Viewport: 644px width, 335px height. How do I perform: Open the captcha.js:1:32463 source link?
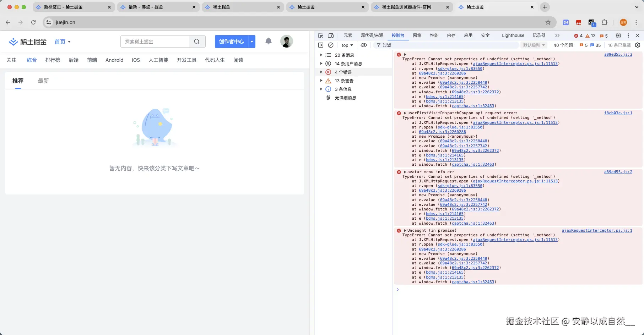[473, 282]
